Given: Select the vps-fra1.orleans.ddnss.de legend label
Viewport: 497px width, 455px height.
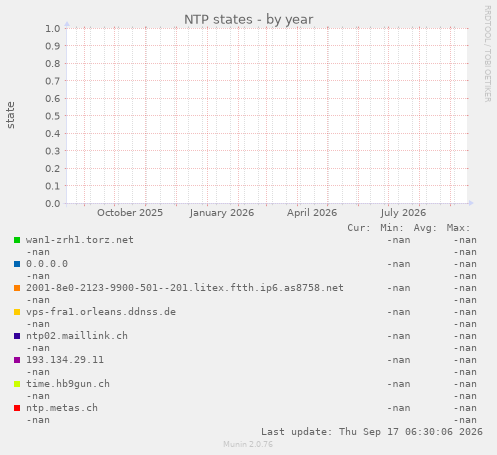Looking at the screenshot, I should click(101, 312).
